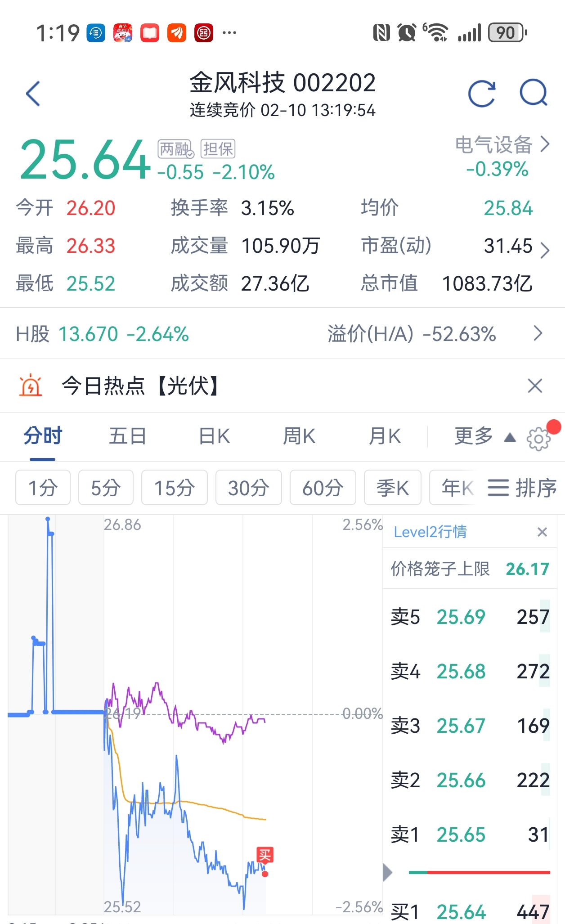Open the 电气设备 sector chevron
The width and height of the screenshot is (565, 924).
(545, 144)
